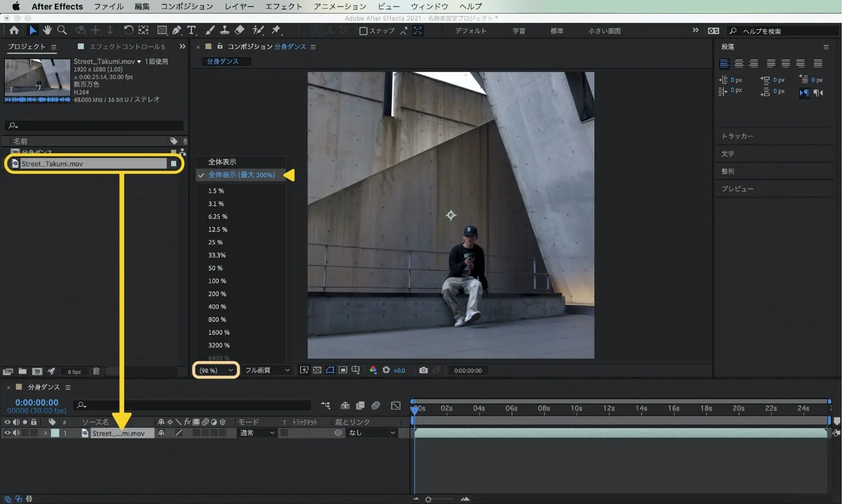This screenshot has width=842, height=504.
Task: Click the new folder icon in Project panel
Action: coord(23,371)
